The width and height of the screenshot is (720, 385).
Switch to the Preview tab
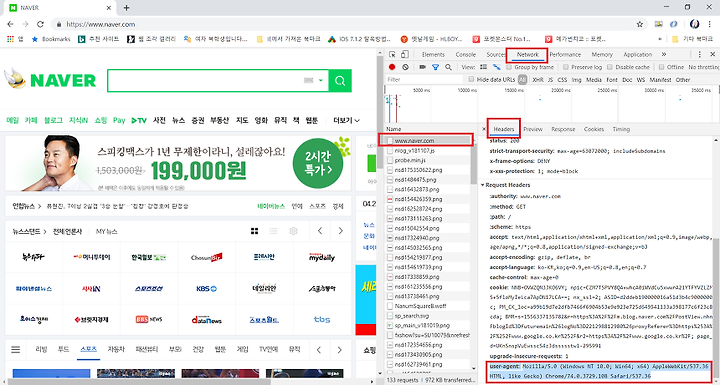(533, 129)
